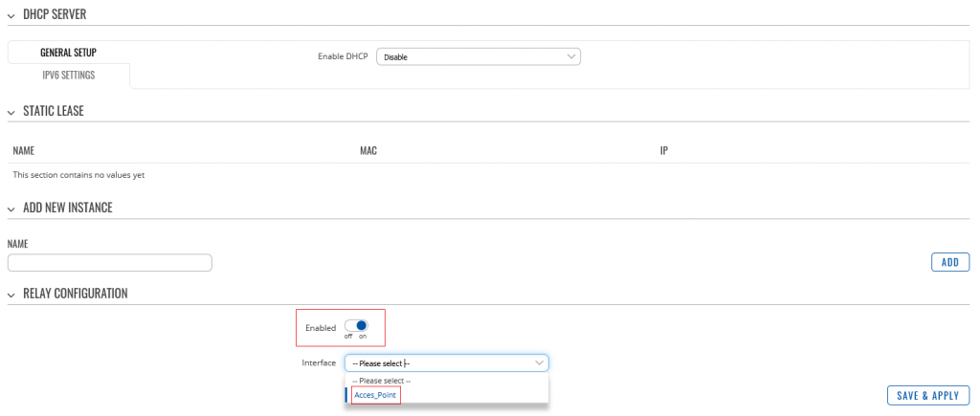Collapse the Add New Instance chevron
980x416 pixels.
pos(11,208)
